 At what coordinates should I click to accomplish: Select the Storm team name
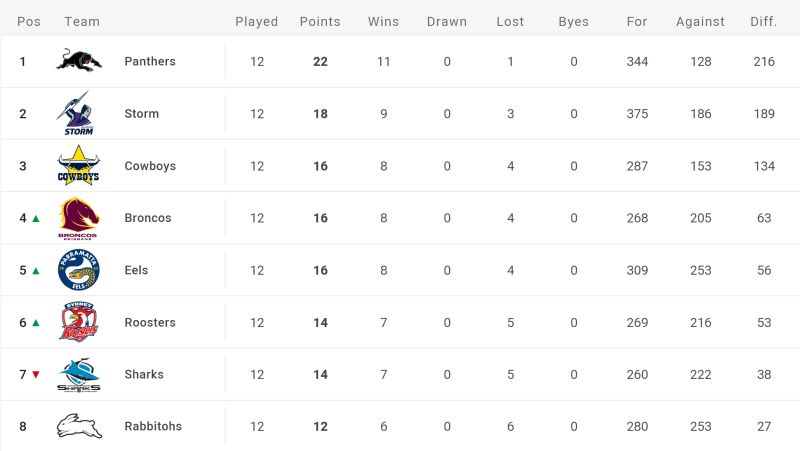[142, 113]
